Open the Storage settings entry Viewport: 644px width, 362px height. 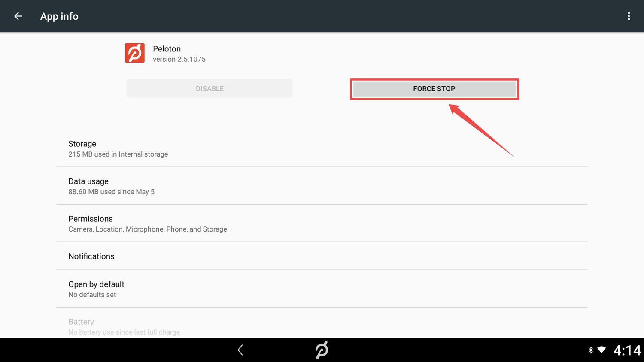pos(322,148)
